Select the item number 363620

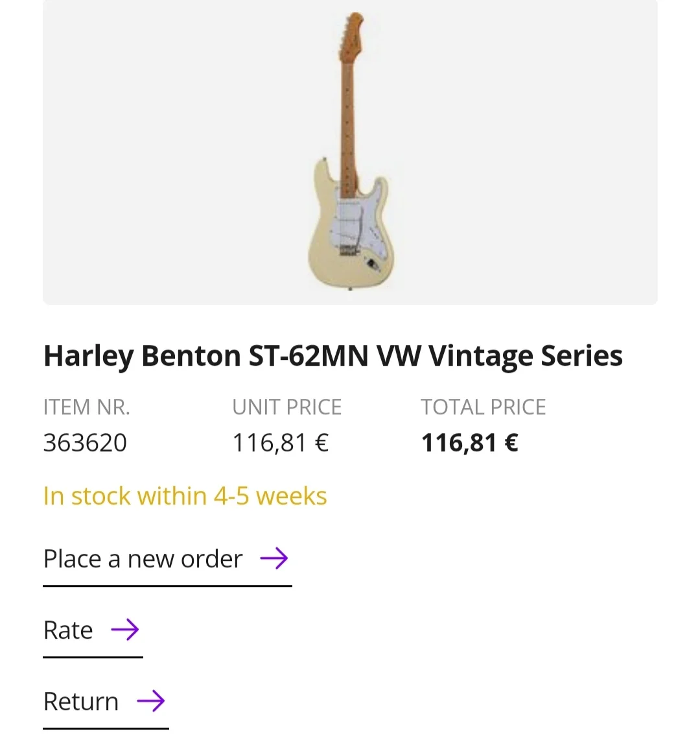click(x=85, y=443)
